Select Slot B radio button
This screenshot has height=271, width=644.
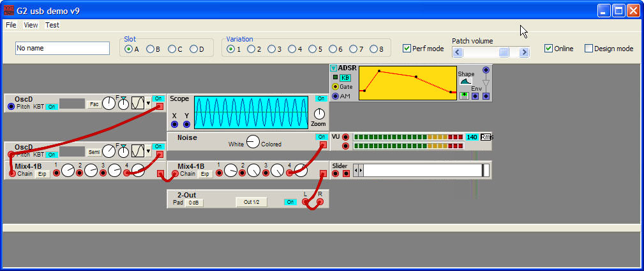tap(150, 49)
